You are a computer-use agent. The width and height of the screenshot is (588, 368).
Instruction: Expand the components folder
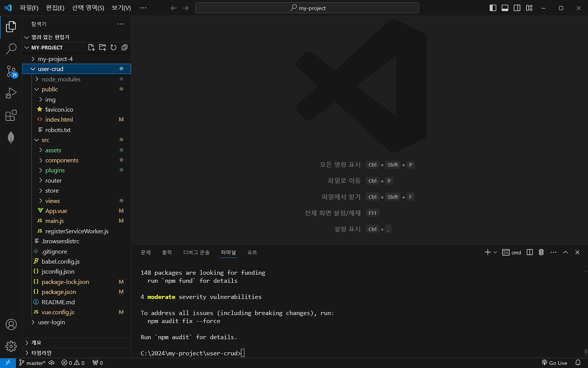(77, 160)
